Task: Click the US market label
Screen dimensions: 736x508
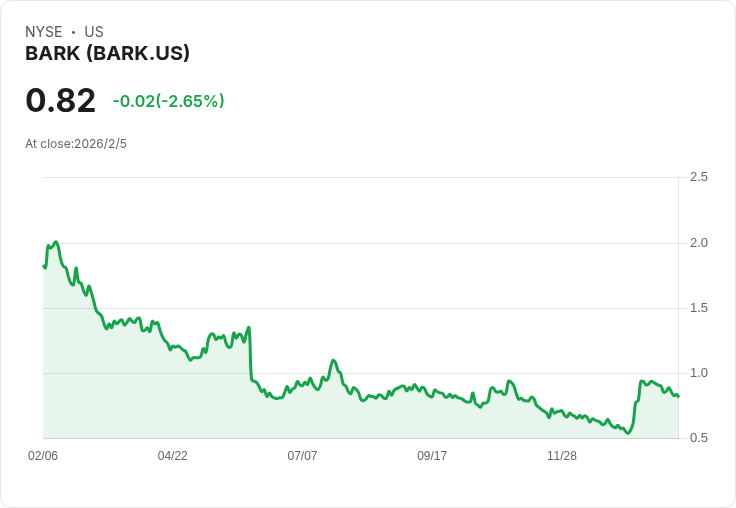Action: pos(94,32)
